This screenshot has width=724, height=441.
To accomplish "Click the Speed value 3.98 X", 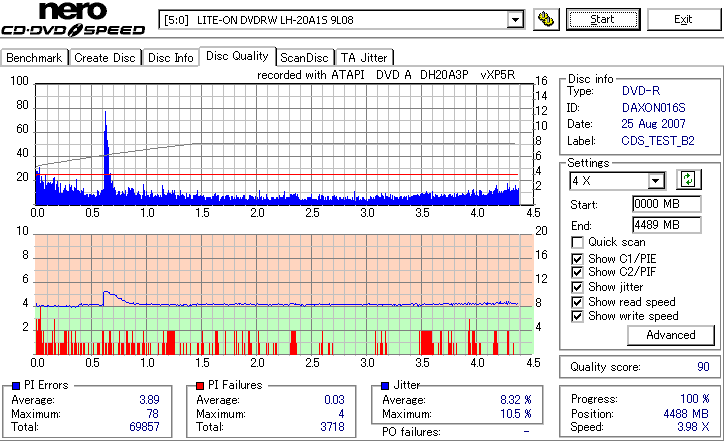I will (x=694, y=427).
